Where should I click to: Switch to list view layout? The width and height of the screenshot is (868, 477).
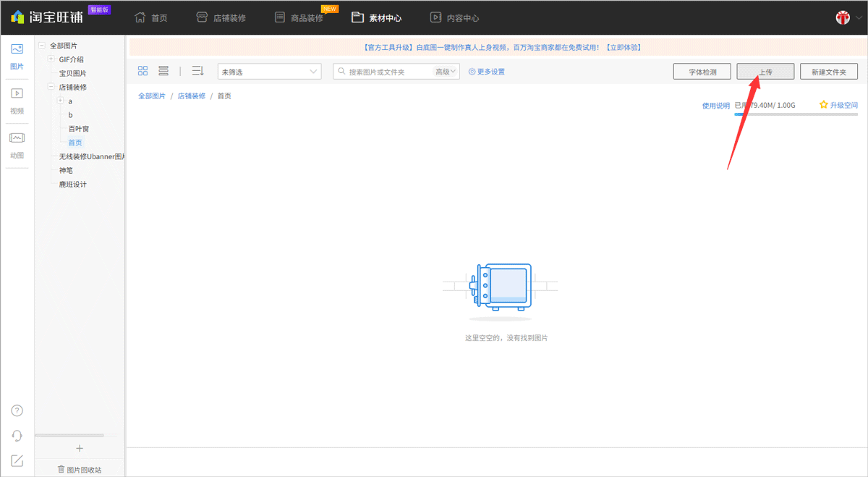[x=163, y=71]
